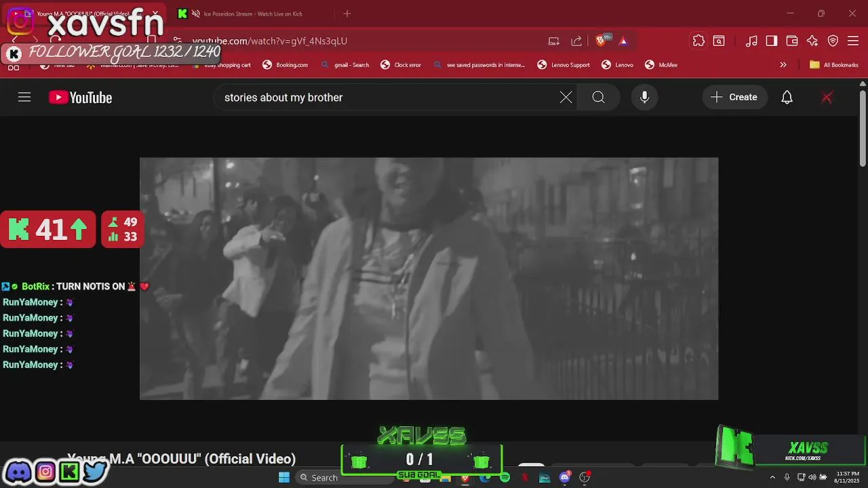Click the video player to pause playback

[429, 279]
